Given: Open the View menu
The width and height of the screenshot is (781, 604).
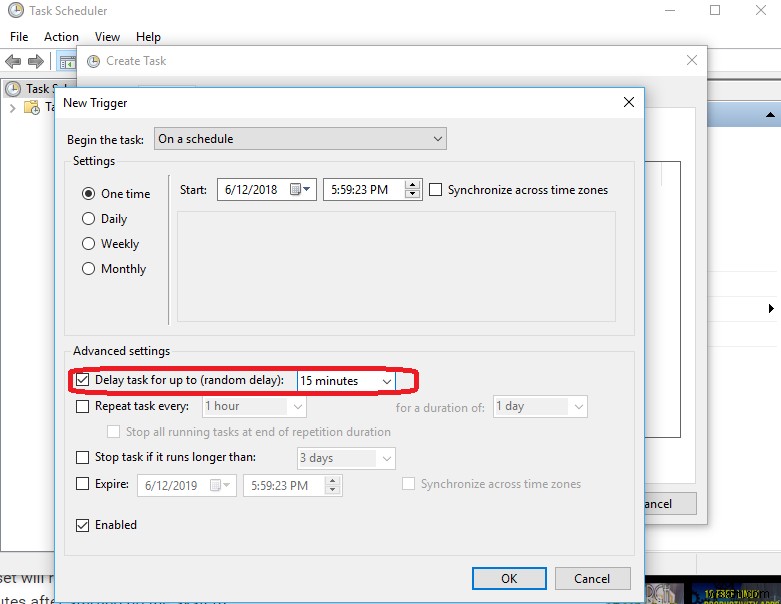Looking at the screenshot, I should point(107,37).
